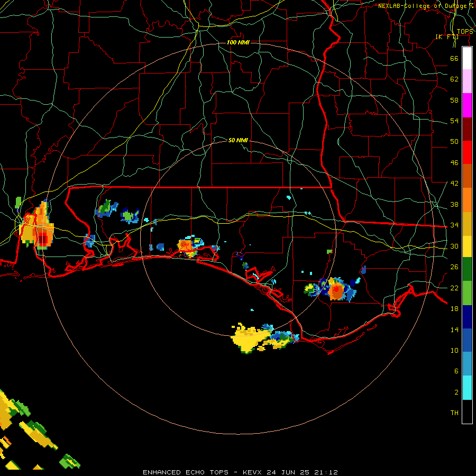Click the '2' legend value

point(456,392)
